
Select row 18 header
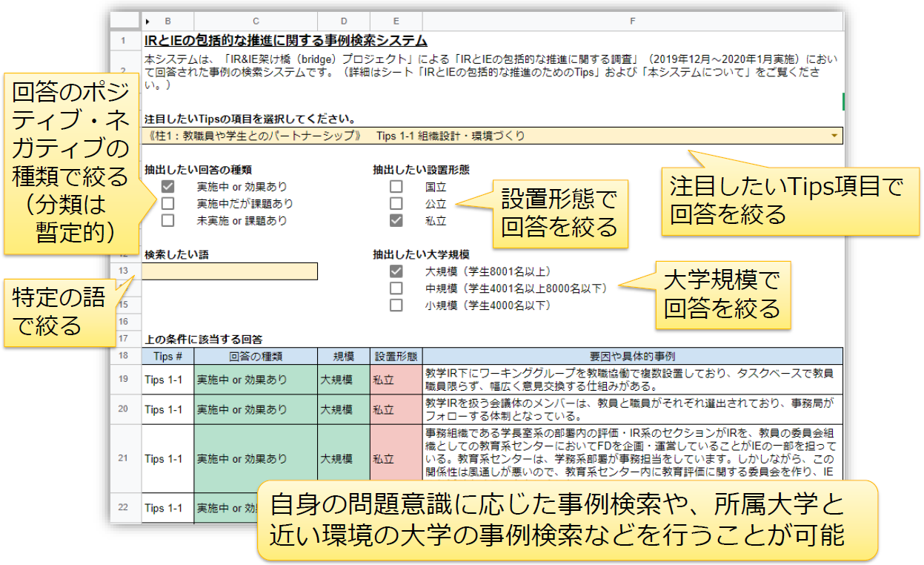[124, 356]
